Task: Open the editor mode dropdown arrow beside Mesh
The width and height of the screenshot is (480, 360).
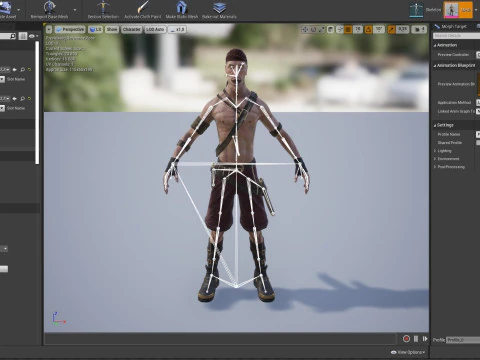Action: pos(477,10)
